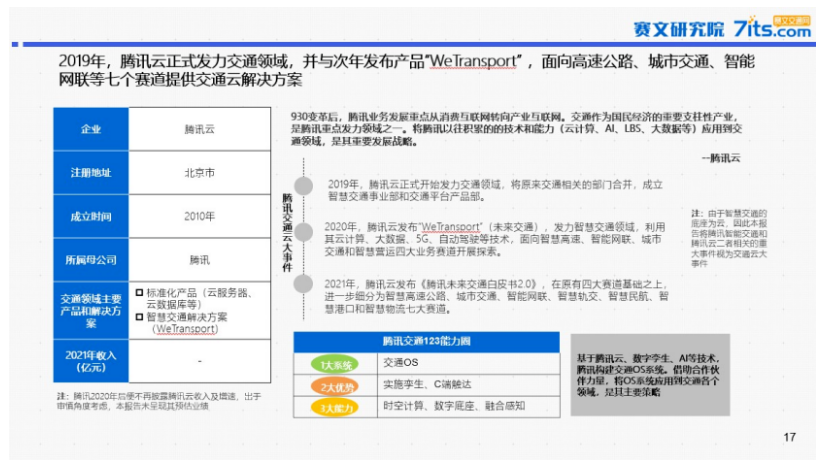Click the 企业 header cell

click(x=91, y=129)
